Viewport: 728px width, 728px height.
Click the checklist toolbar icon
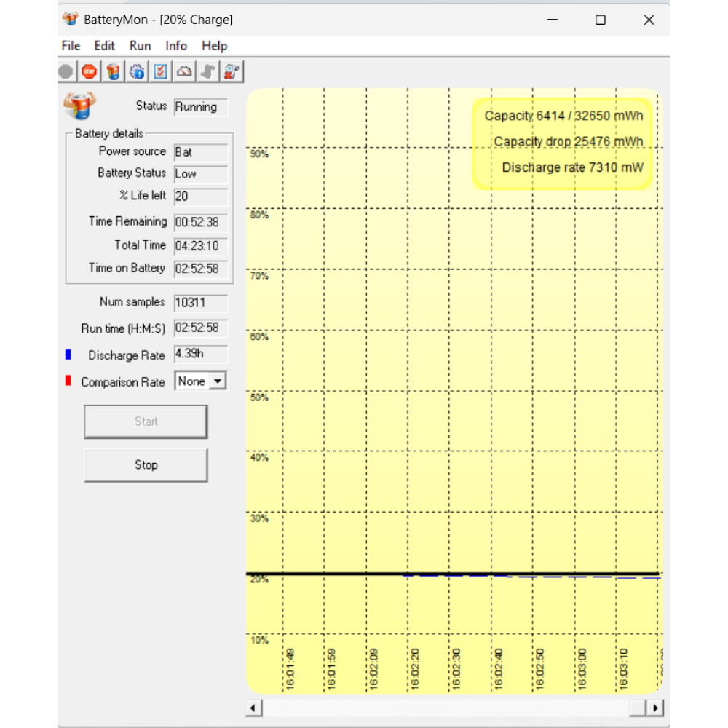(161, 71)
